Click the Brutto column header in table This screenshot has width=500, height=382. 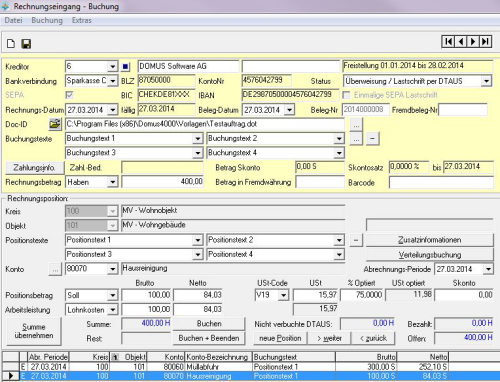coord(366,357)
